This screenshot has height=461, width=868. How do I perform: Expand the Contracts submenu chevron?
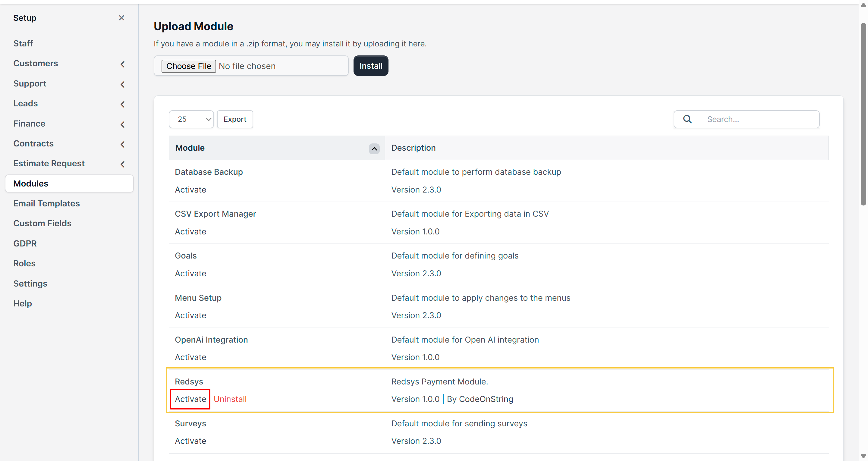123,144
